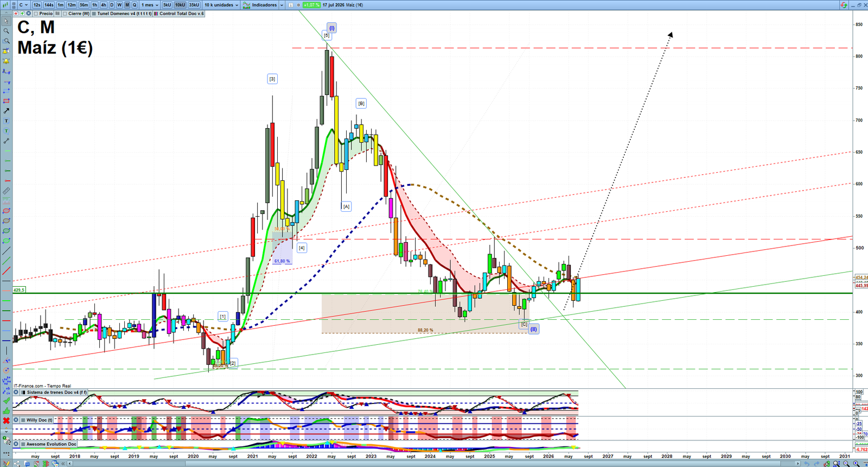868x467 pixels.
Task: Click the red plus icon in price panel
Action: 16,14
